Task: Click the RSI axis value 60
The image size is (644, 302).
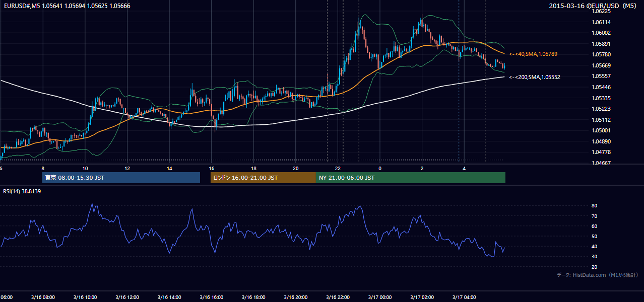Action: pos(595,226)
